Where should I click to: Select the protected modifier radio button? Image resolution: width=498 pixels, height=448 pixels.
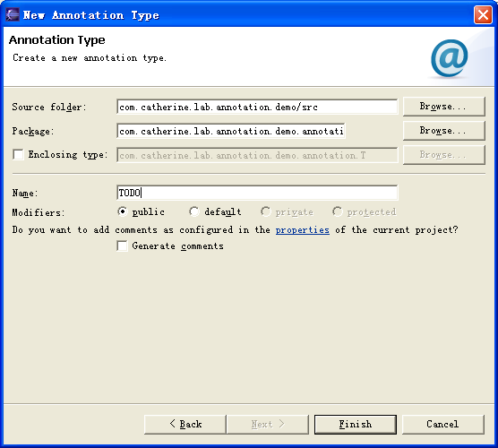click(338, 211)
